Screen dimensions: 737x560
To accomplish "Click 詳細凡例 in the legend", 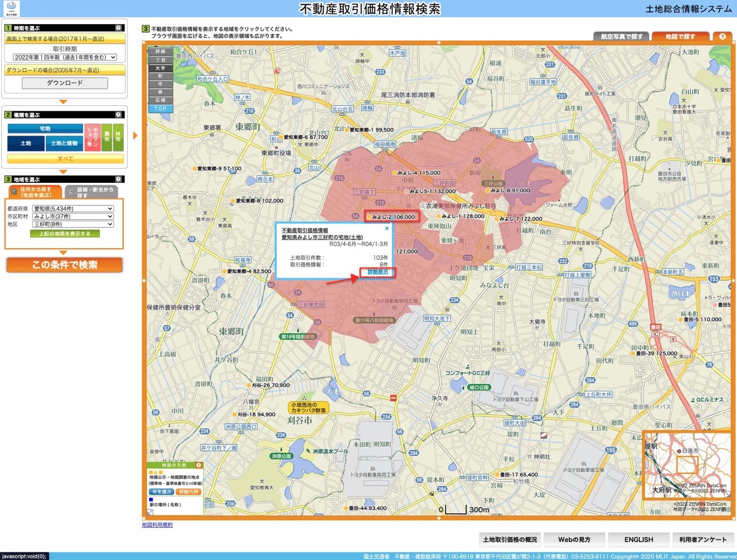I will point(188,492).
